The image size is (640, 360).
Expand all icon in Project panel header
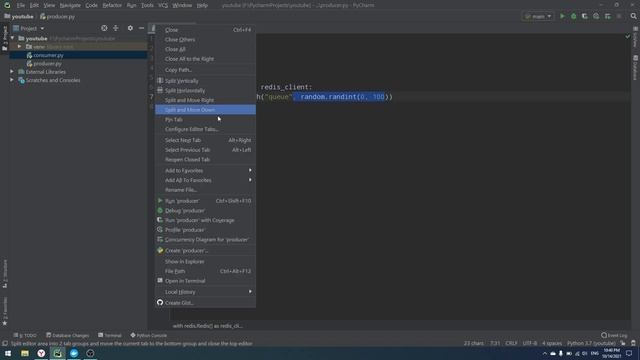point(116,28)
